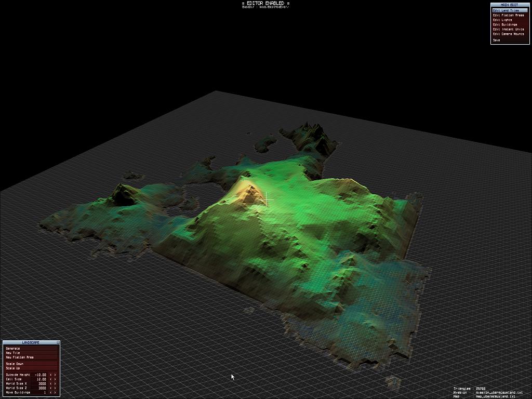The width and height of the screenshot is (532, 399).
Task: Click the Main Edit panel title bar
Action: click(x=510, y=5)
